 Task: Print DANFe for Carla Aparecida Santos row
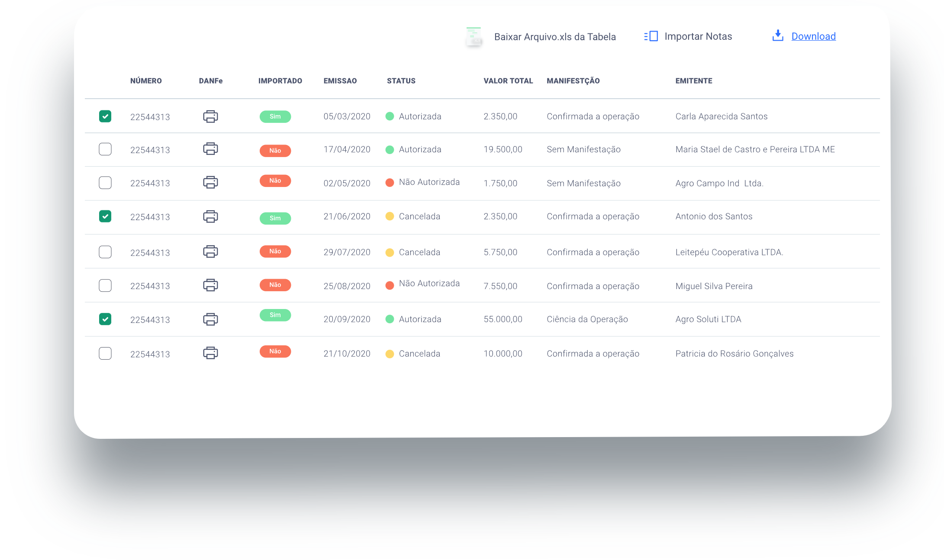click(x=210, y=116)
